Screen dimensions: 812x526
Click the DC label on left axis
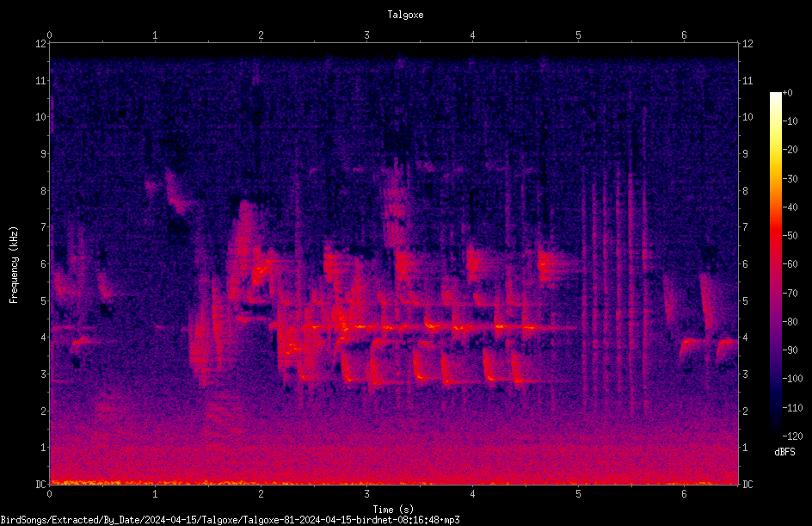coord(41,485)
